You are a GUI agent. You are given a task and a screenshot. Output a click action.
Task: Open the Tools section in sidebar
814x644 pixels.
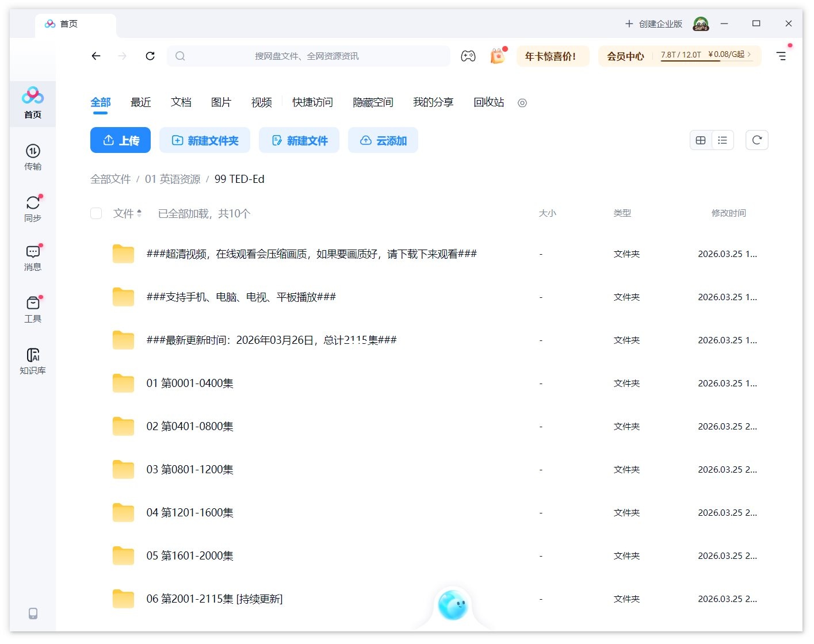click(x=33, y=309)
